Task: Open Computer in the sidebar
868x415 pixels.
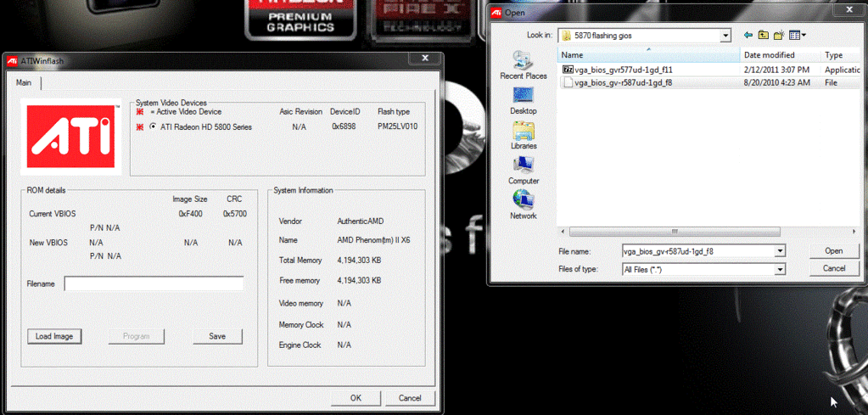Action: point(524,171)
